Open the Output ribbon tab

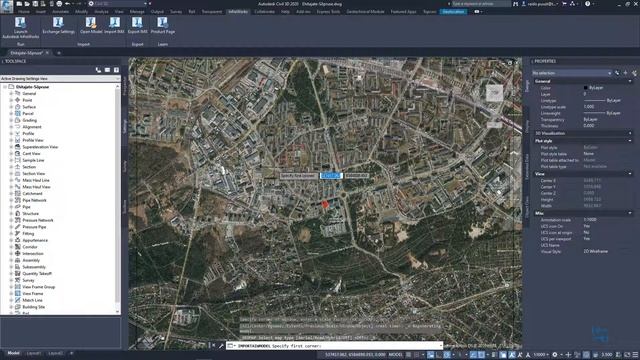click(157, 11)
